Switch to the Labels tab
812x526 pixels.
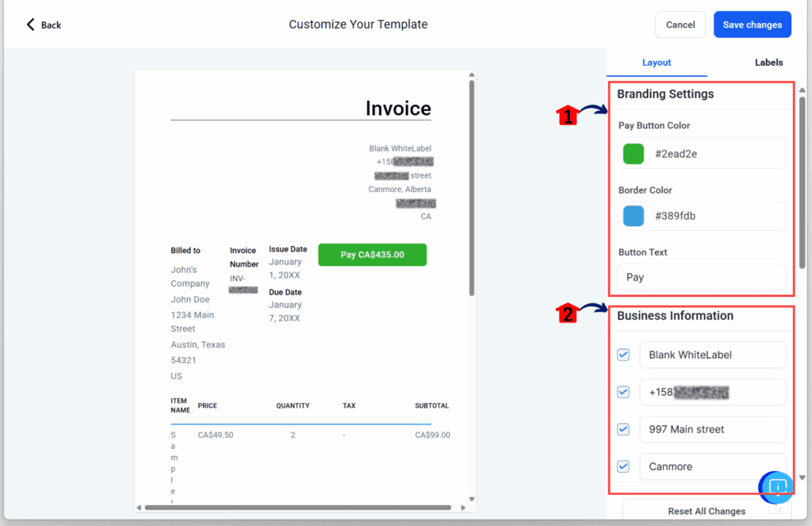coord(768,63)
